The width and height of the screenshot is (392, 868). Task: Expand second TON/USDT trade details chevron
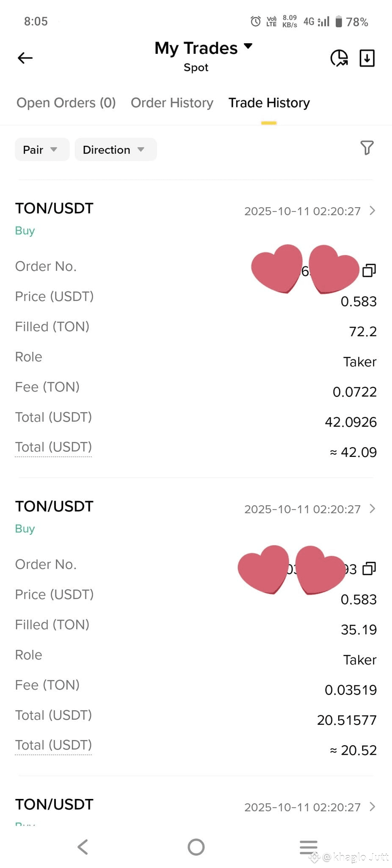372,509
